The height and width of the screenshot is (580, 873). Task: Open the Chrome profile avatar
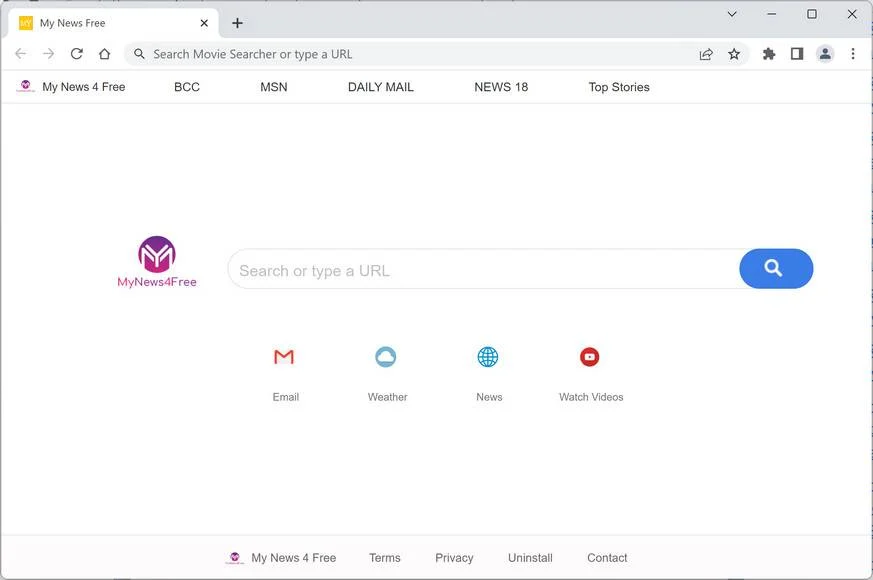[x=825, y=54]
